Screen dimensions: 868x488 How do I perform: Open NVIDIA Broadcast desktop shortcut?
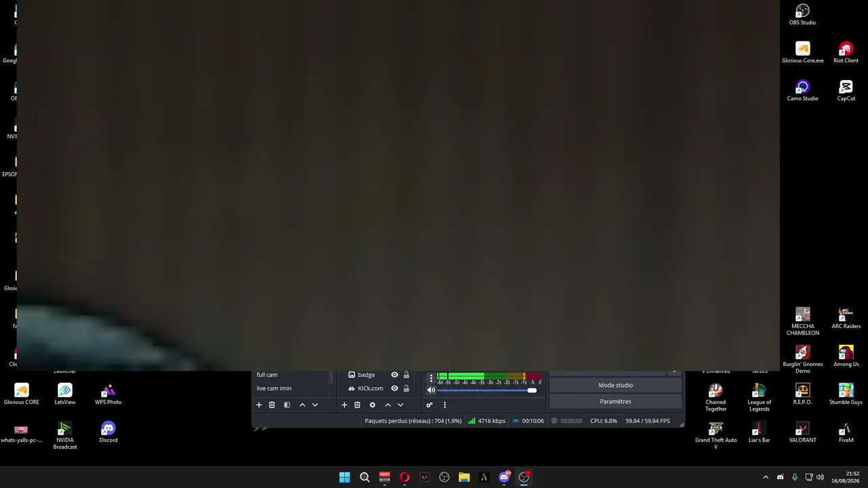pos(65,435)
